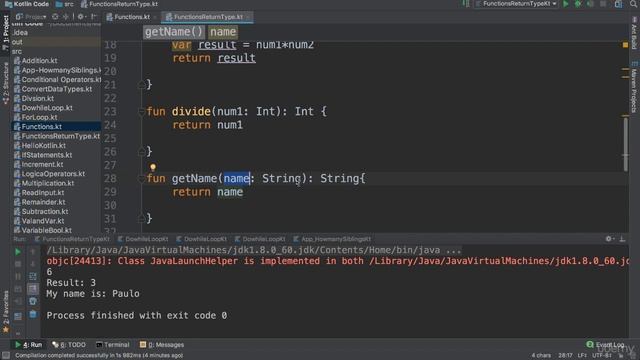This screenshot has width=640, height=360.
Task: Toggle Scroll to End in Run console
Action: coord(33,289)
